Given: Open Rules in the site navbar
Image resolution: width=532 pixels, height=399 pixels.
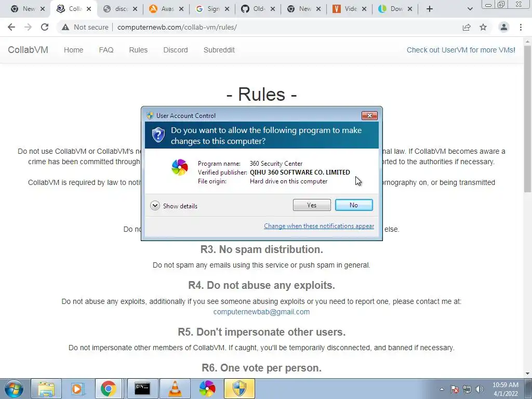Looking at the screenshot, I should tap(138, 50).
